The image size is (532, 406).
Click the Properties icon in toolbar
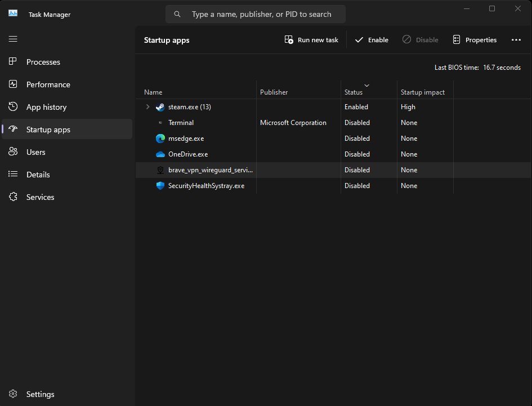tap(457, 40)
